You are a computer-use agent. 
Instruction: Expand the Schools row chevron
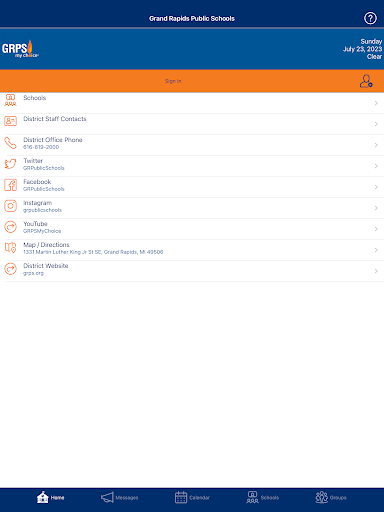[x=376, y=103]
